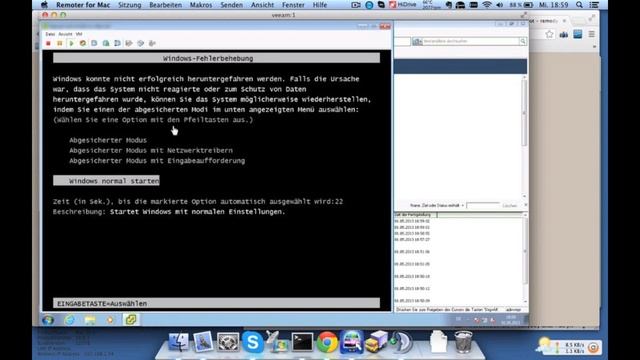Click the search field in vSphere window
The image size is (640, 360).
(x=471, y=41)
